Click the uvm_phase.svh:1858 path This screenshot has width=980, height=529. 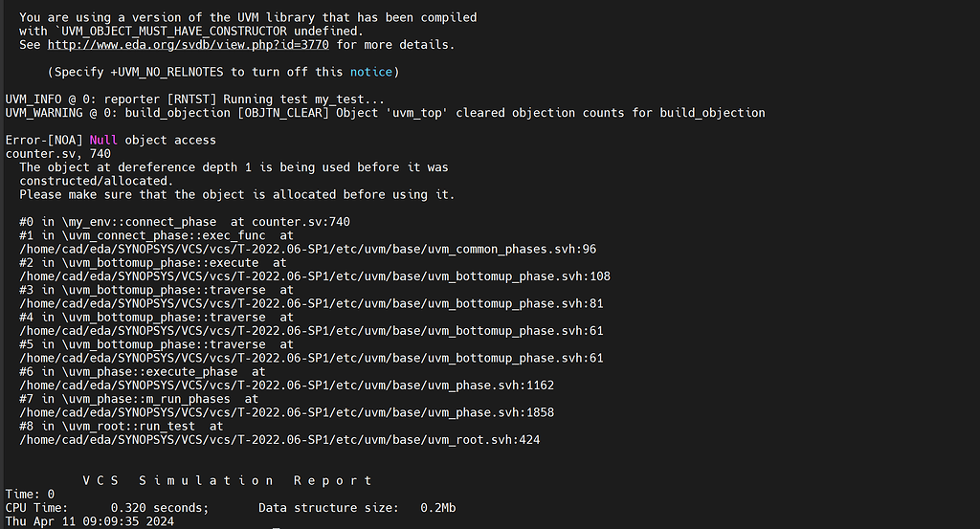coord(287,413)
